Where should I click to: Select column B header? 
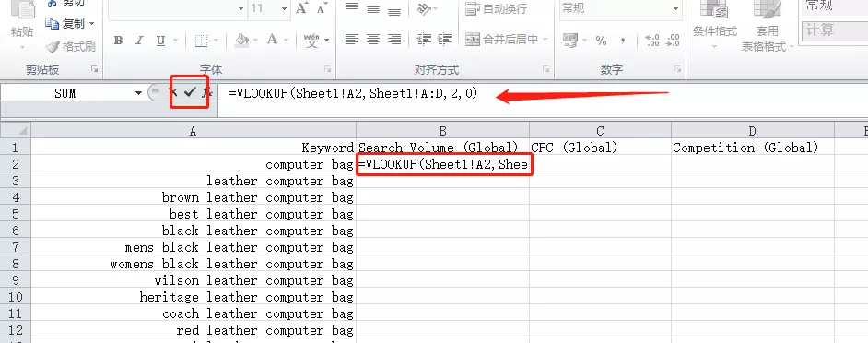click(x=443, y=131)
